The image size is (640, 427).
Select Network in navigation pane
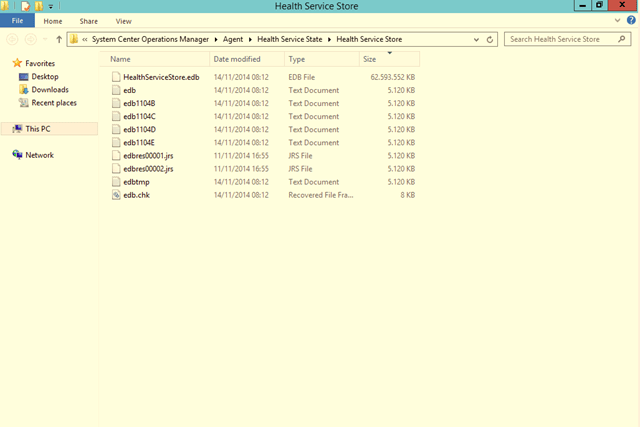pyautogui.click(x=40, y=155)
